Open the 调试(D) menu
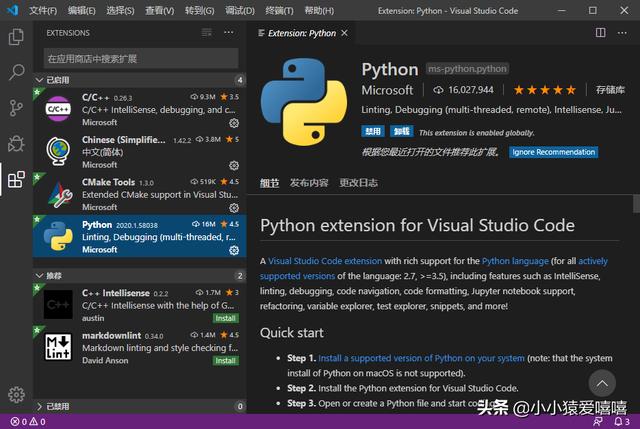 tap(240, 11)
